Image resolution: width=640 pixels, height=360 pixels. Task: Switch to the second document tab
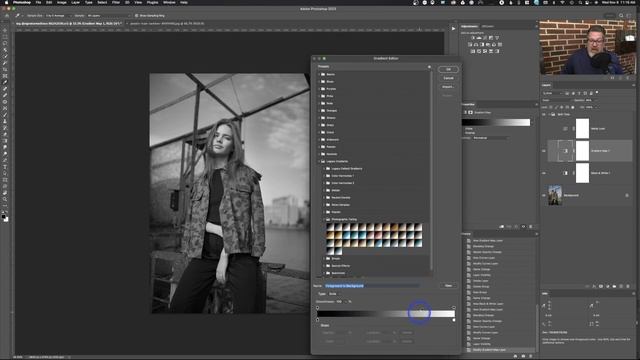pyautogui.click(x=167, y=24)
